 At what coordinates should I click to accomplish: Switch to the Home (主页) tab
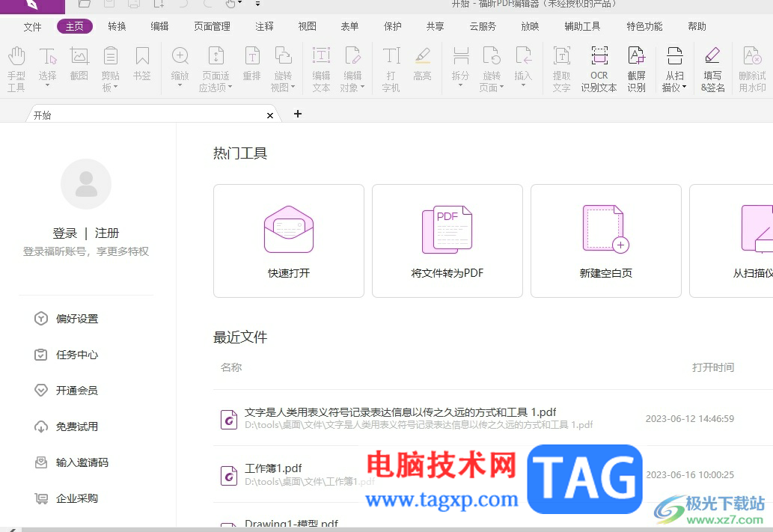pos(75,27)
